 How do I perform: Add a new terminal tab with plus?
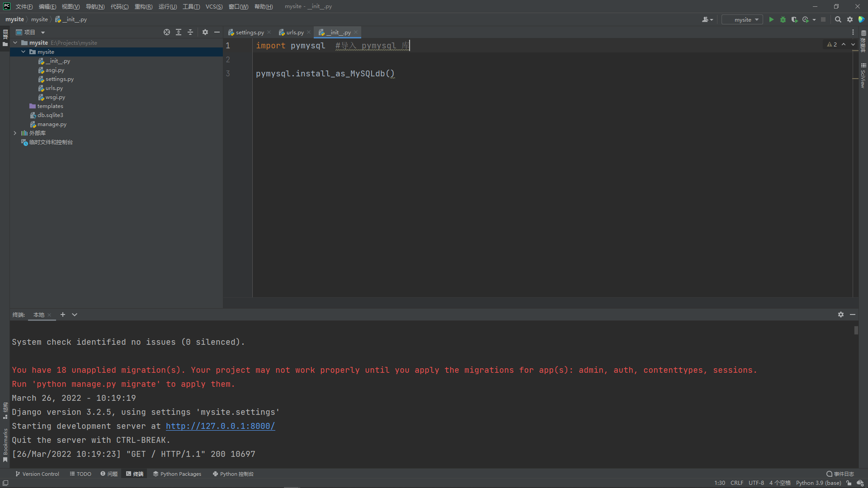point(63,314)
